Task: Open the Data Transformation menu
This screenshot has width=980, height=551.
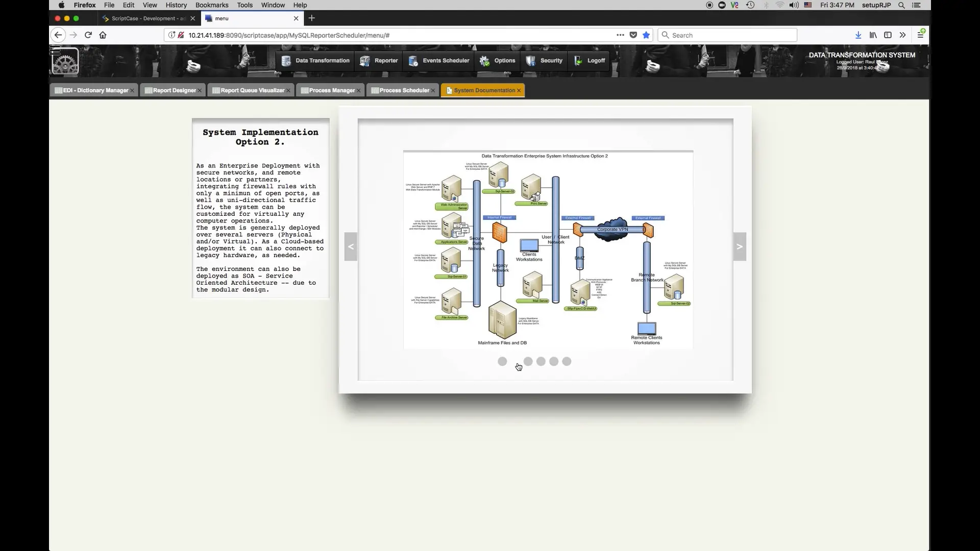Action: pyautogui.click(x=315, y=61)
